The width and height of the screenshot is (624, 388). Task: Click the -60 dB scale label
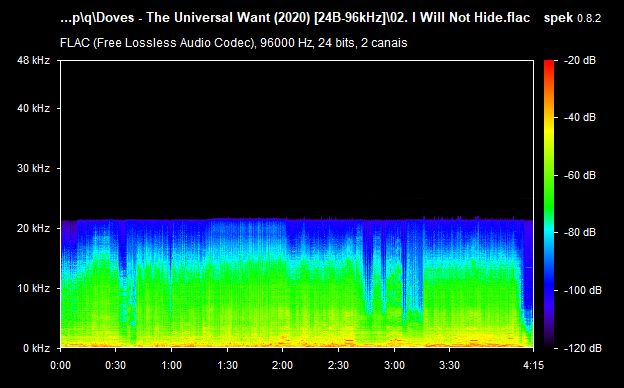pyautogui.click(x=580, y=175)
